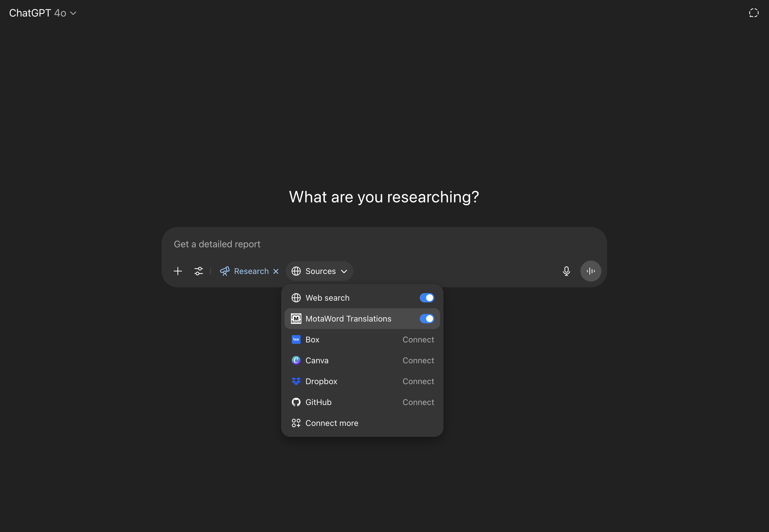This screenshot has width=769, height=532.
Task: Select the MotaWord Translations logo icon
Action: pyautogui.click(x=296, y=319)
